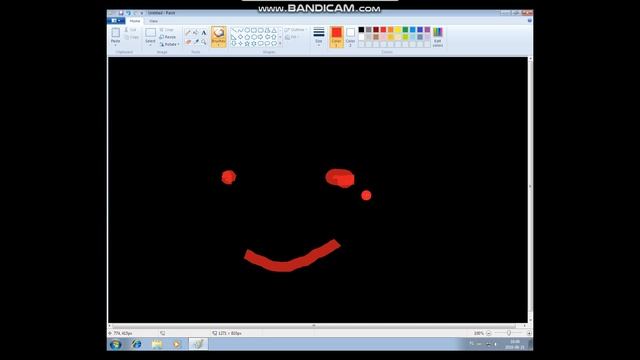Choose the Rectangle shape
Image resolution: width=640 pixels, height=360 pixels.
click(x=254, y=30)
